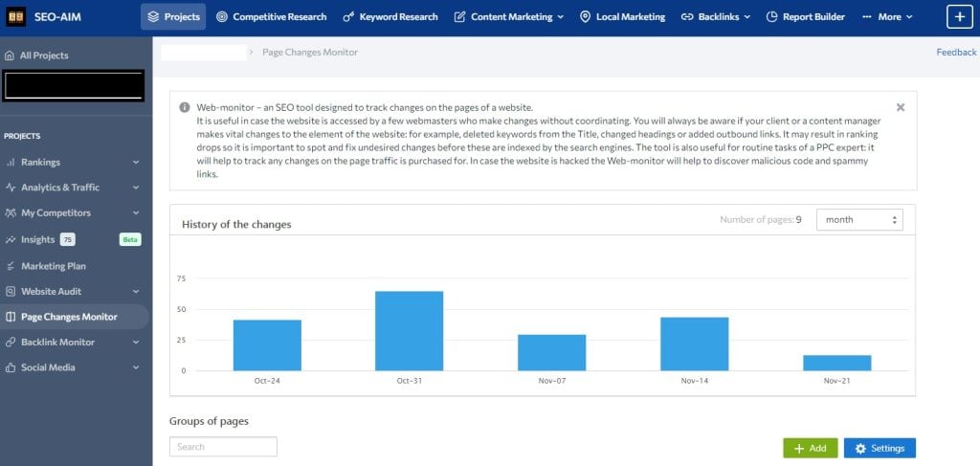Screen dimensions: 980x466
Task: Click the Local Marketing pin icon
Action: (585, 17)
